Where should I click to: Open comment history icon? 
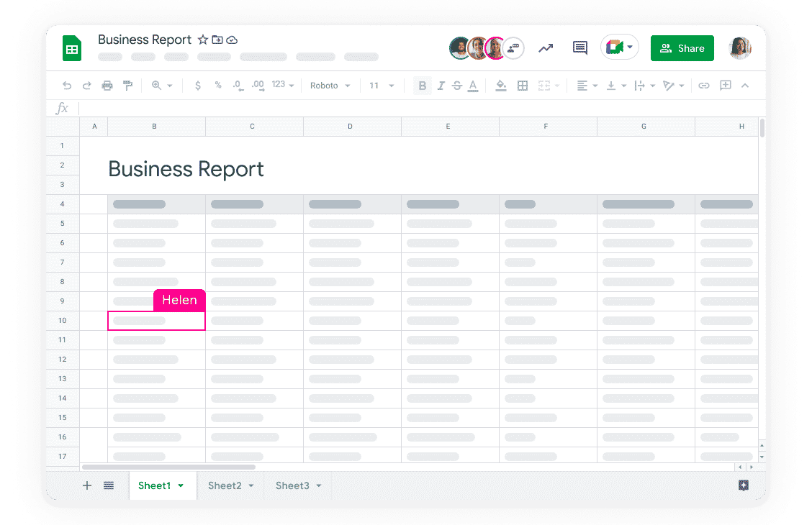(x=579, y=48)
